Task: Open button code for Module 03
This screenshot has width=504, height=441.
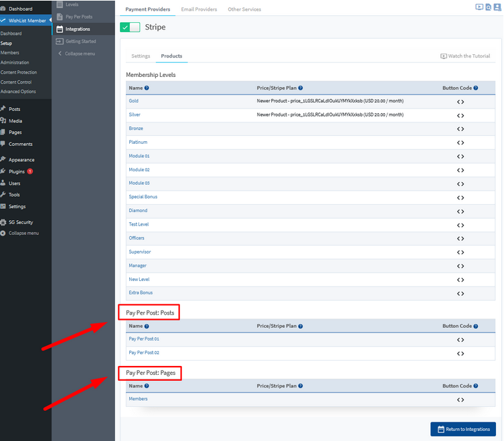Action: coord(460,184)
